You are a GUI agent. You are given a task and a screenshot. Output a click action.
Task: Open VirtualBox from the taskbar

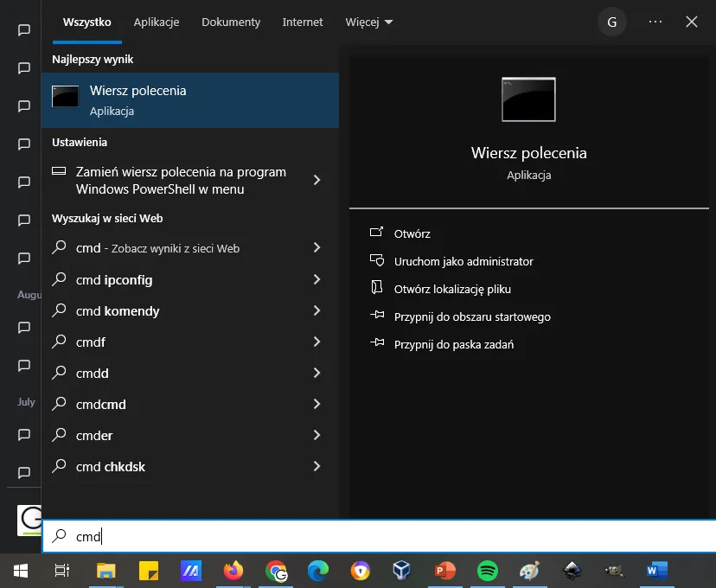click(402, 571)
